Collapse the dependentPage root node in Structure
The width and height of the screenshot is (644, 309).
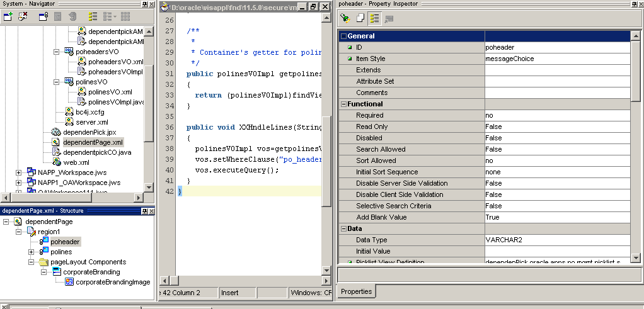point(6,222)
